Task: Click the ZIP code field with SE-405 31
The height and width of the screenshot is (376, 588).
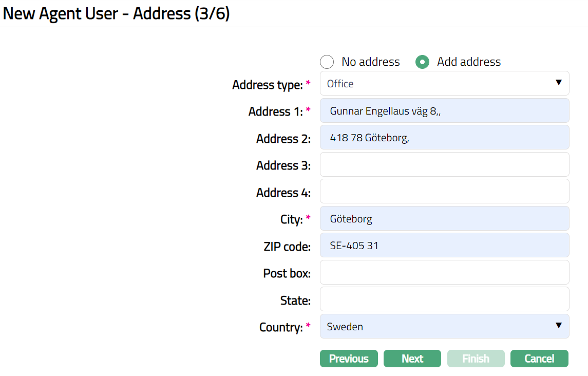Action: click(x=444, y=246)
